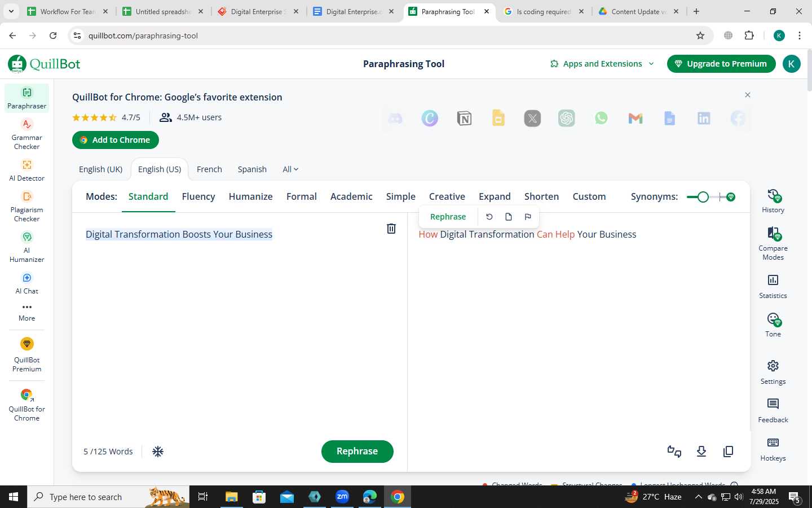This screenshot has width=812, height=508.
Task: Download the paraphrased output
Action: (x=701, y=452)
